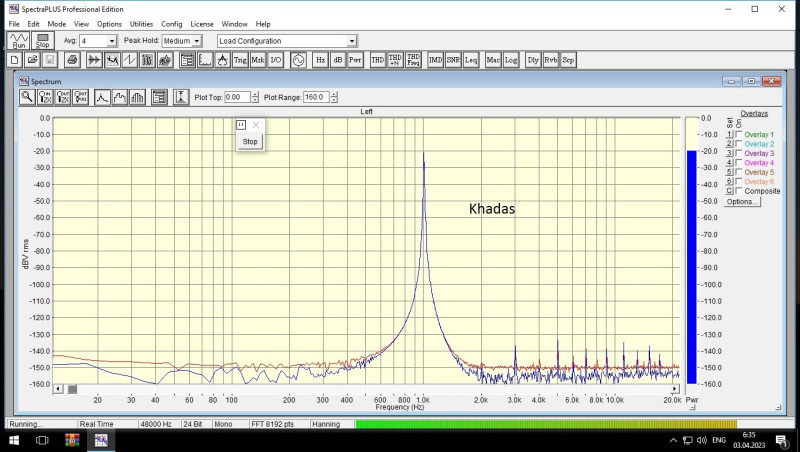Screen dimensions: 800x452
Task: Open the Rvb reverberation button
Action: (551, 60)
